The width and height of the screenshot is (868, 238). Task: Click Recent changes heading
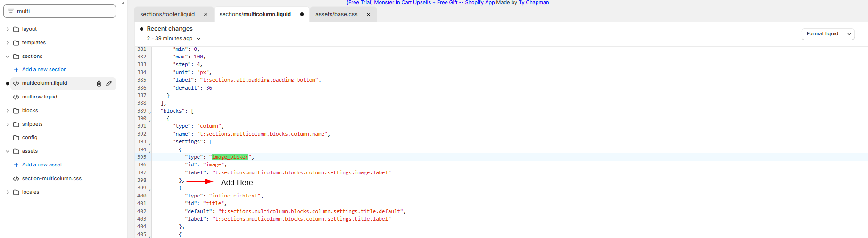coord(170,29)
